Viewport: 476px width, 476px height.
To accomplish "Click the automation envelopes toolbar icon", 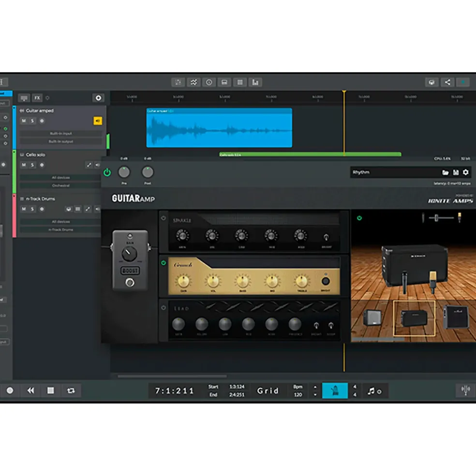I will point(193,82).
